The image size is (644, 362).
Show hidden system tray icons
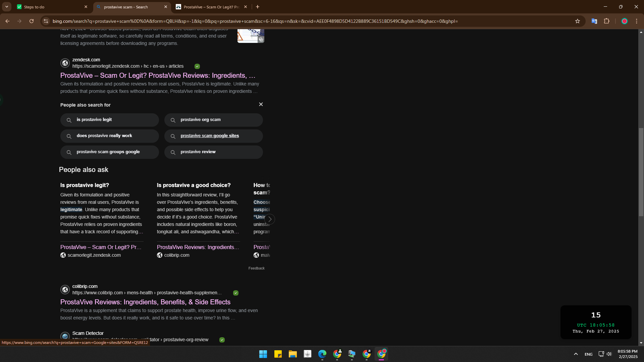576,354
